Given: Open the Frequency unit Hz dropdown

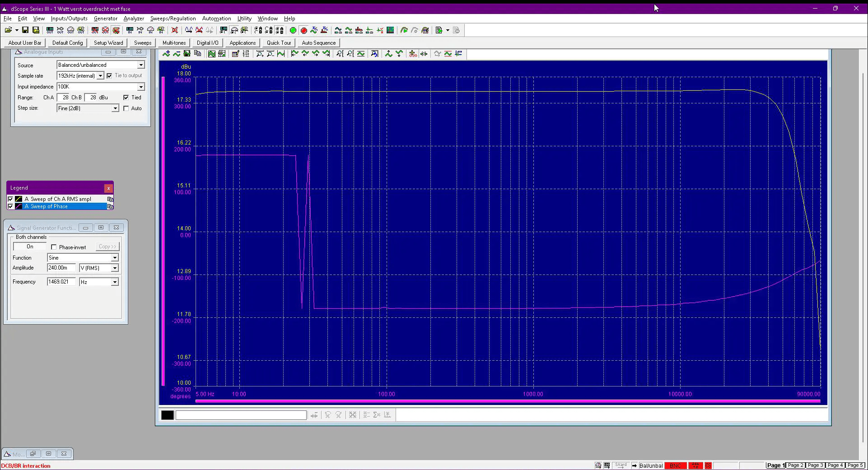Looking at the screenshot, I should pos(115,282).
